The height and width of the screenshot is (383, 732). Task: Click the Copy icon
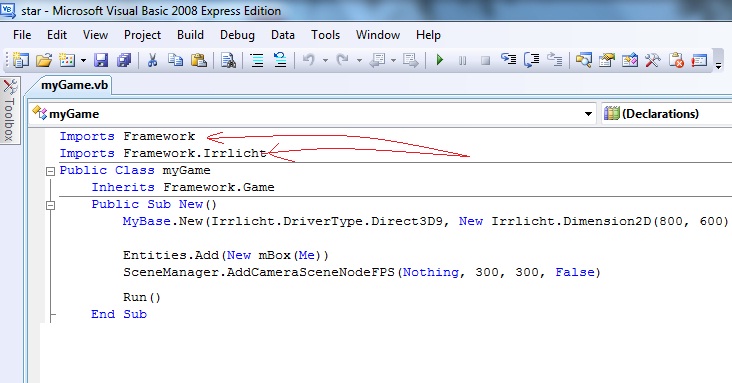click(176, 60)
